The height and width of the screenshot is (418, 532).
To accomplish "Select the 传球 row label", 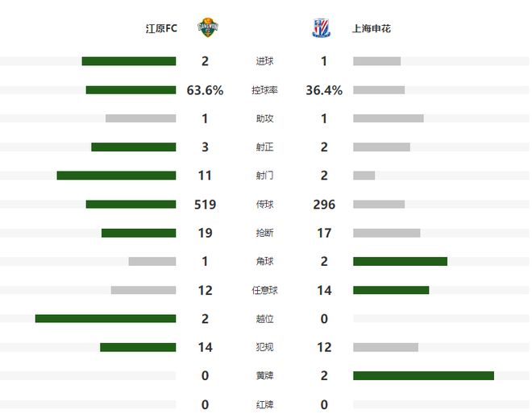I will tap(264, 205).
